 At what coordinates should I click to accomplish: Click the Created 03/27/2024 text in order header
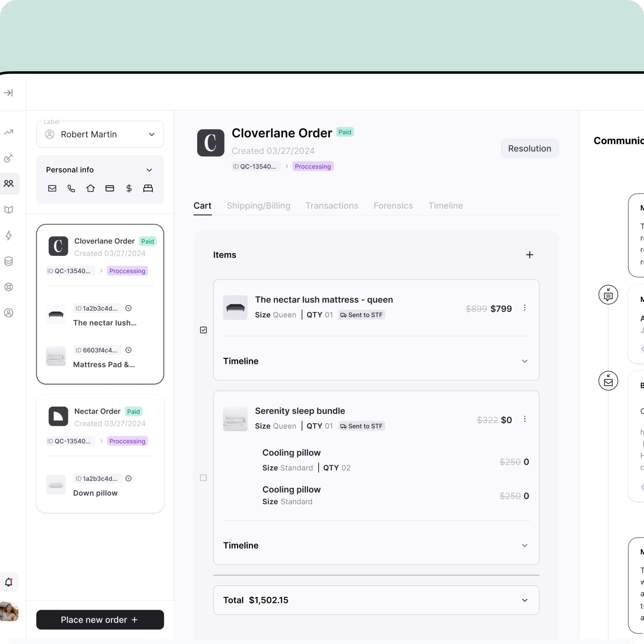pyautogui.click(x=273, y=151)
